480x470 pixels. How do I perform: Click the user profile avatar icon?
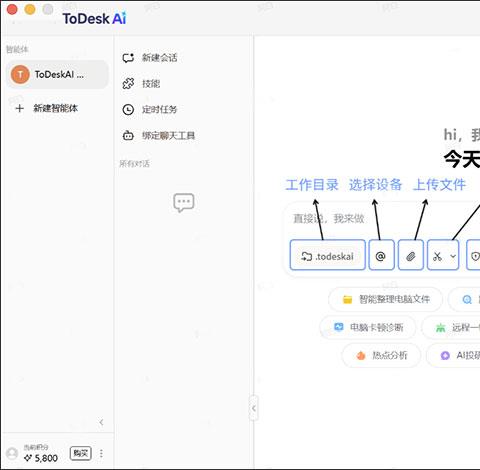12,453
